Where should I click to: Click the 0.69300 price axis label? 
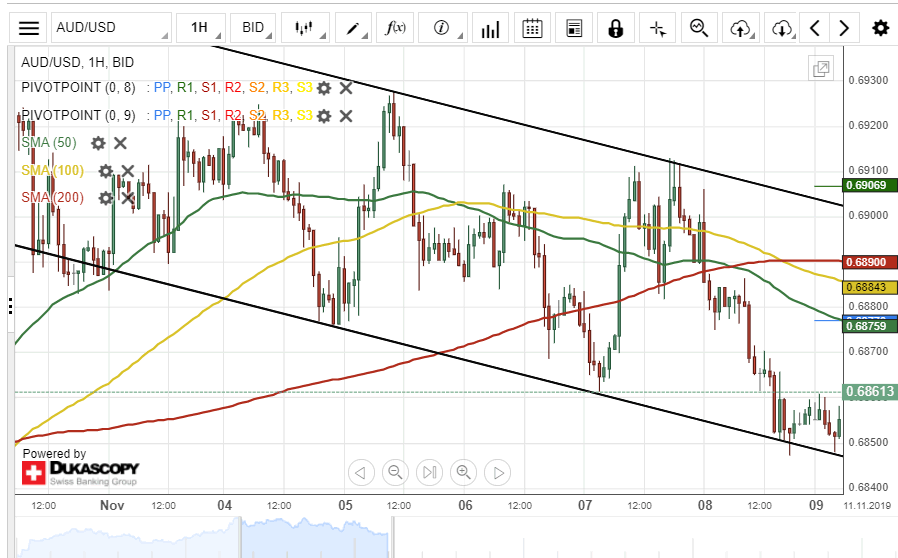[x=868, y=80]
